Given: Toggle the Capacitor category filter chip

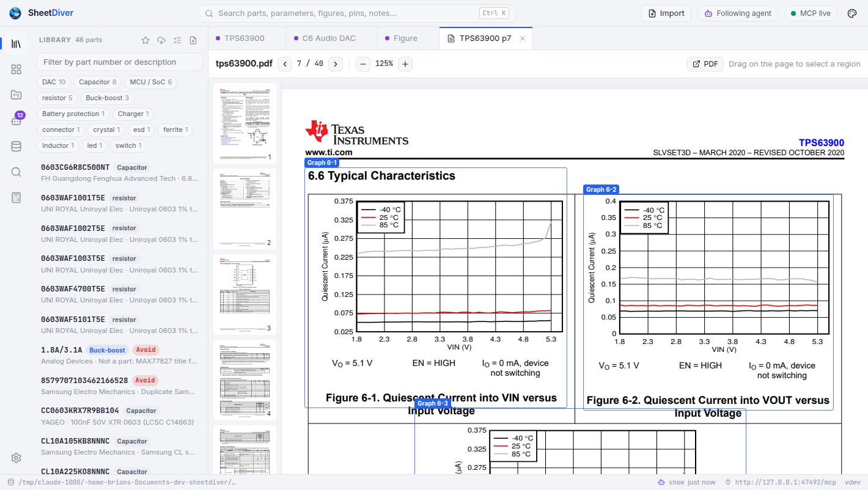Looking at the screenshot, I should click(x=98, y=82).
